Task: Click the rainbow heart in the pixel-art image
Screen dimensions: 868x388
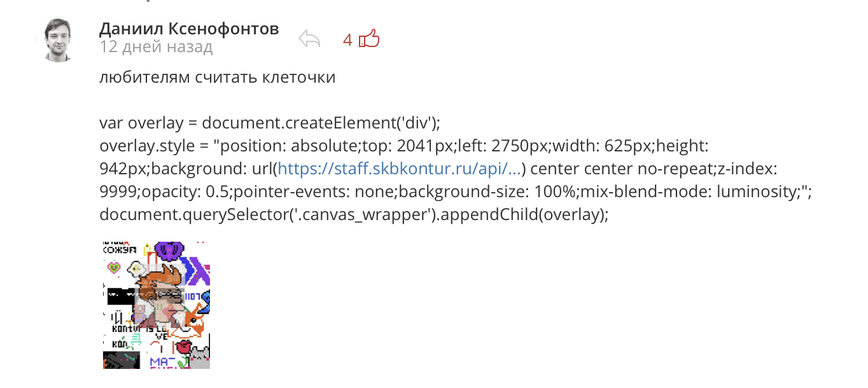Action: tap(113, 267)
